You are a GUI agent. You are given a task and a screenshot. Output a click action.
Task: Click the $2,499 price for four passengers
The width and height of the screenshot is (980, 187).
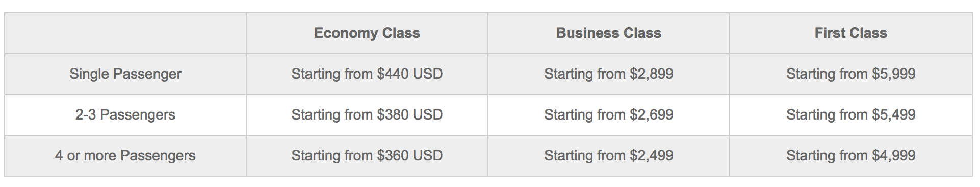point(652,156)
